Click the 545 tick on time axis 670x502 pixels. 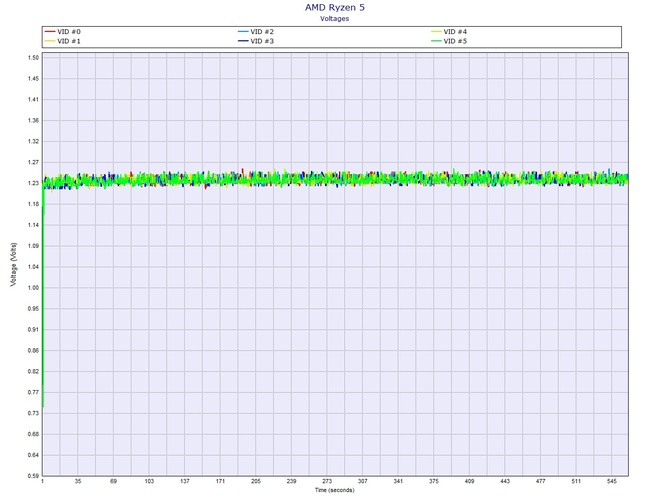[611, 481]
